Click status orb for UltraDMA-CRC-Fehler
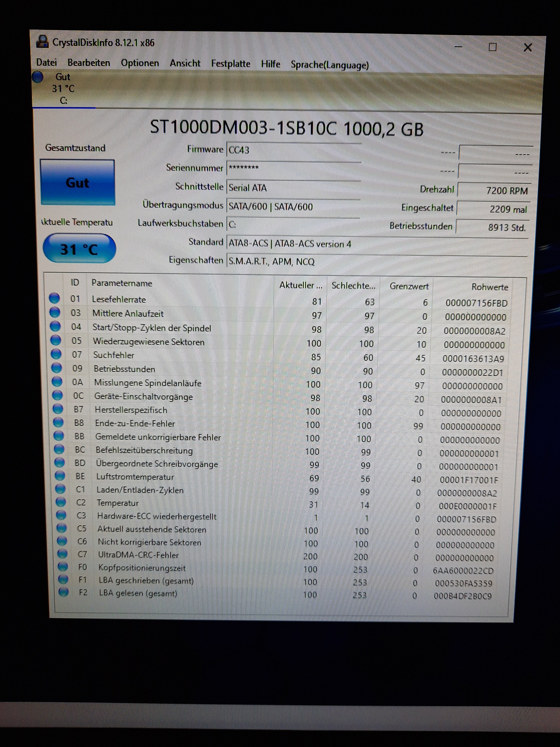 (x=62, y=554)
